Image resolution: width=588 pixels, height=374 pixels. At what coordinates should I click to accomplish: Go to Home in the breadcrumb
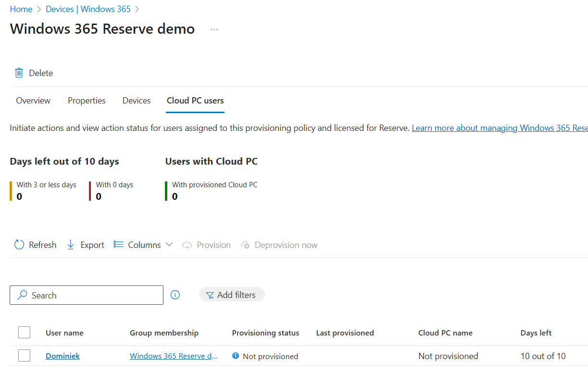[21, 9]
